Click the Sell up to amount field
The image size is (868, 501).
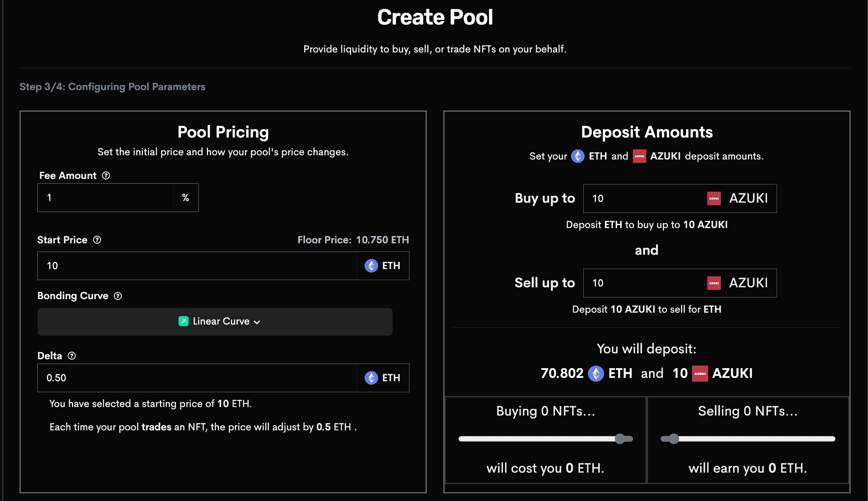(680, 283)
